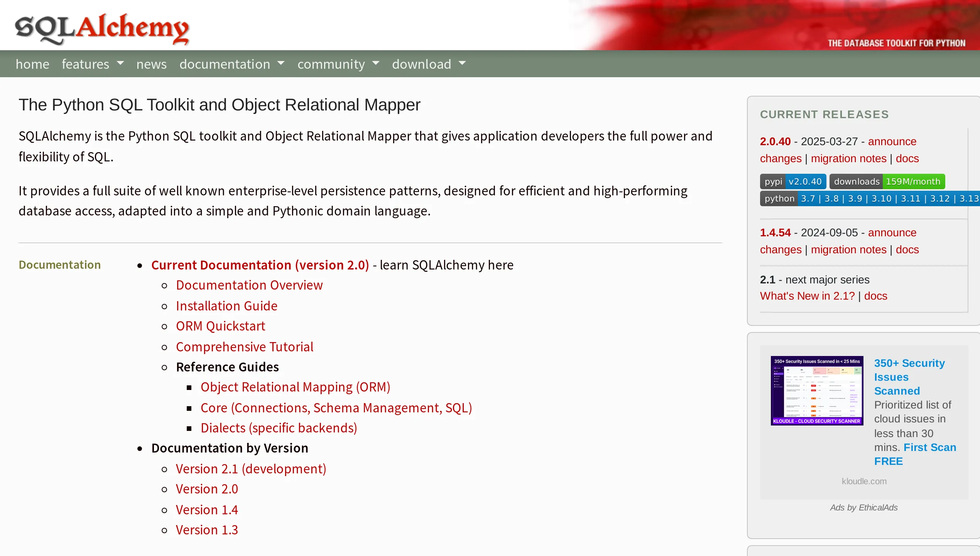Open the download dropdown menu
Image resolution: width=980 pixels, height=556 pixels.
click(x=429, y=64)
